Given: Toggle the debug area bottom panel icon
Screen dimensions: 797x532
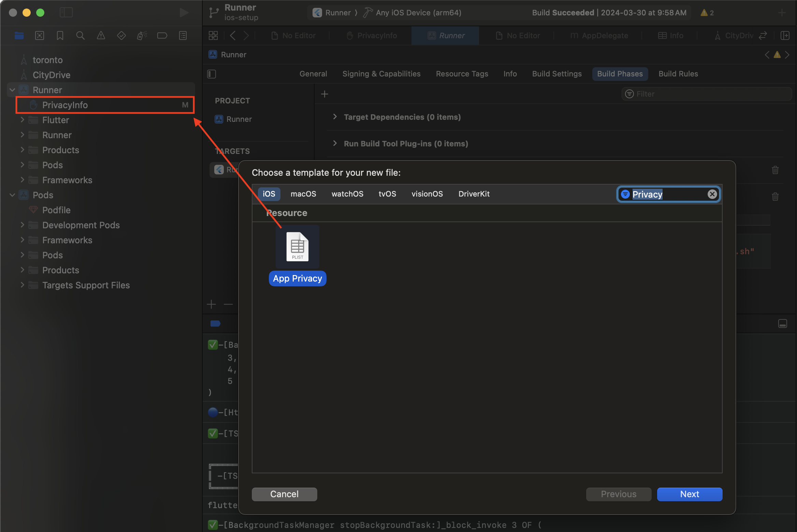Looking at the screenshot, I should click(783, 323).
